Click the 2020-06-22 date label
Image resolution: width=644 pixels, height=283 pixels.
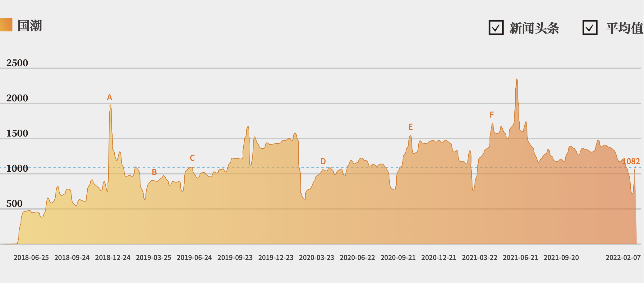[357, 257]
